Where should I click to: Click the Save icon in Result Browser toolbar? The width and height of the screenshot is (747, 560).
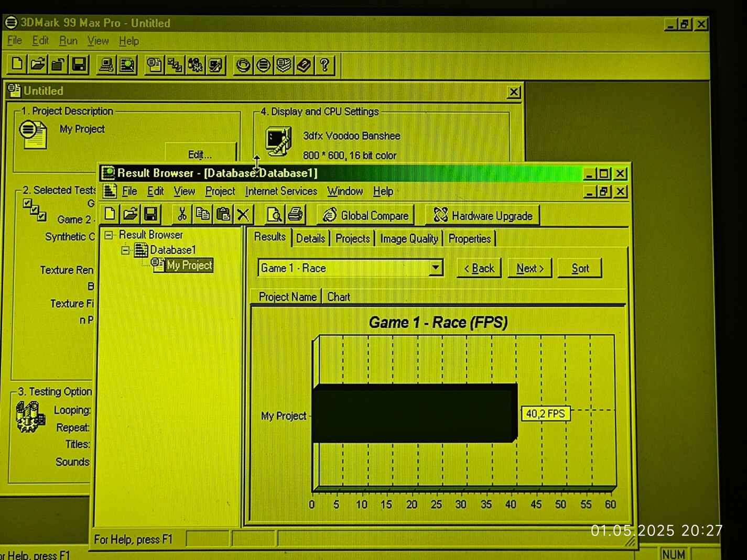(x=150, y=214)
